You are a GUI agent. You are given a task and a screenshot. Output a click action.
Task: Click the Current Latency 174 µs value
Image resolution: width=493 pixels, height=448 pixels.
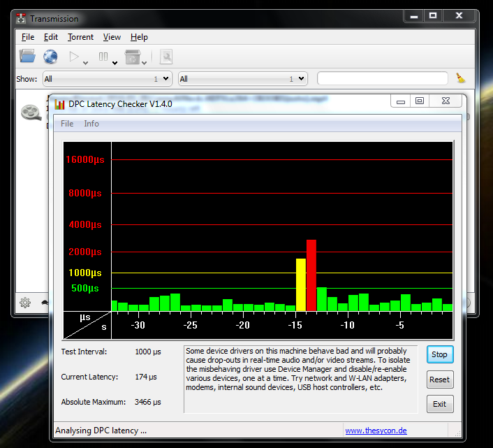point(146,377)
